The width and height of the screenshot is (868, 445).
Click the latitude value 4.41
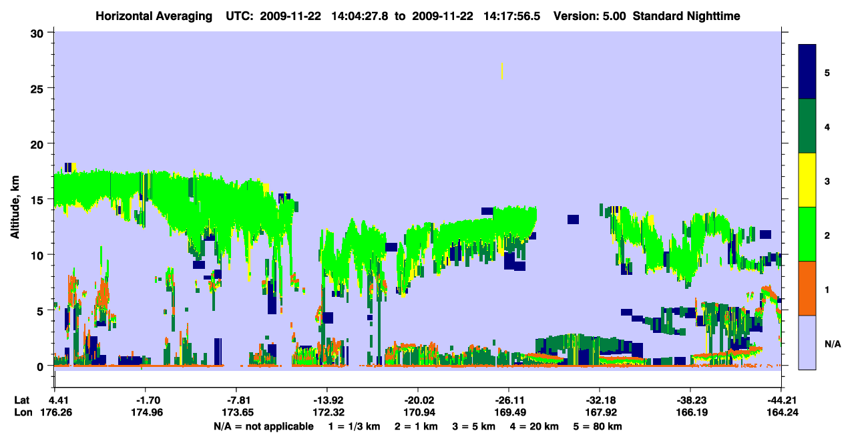tap(59, 400)
